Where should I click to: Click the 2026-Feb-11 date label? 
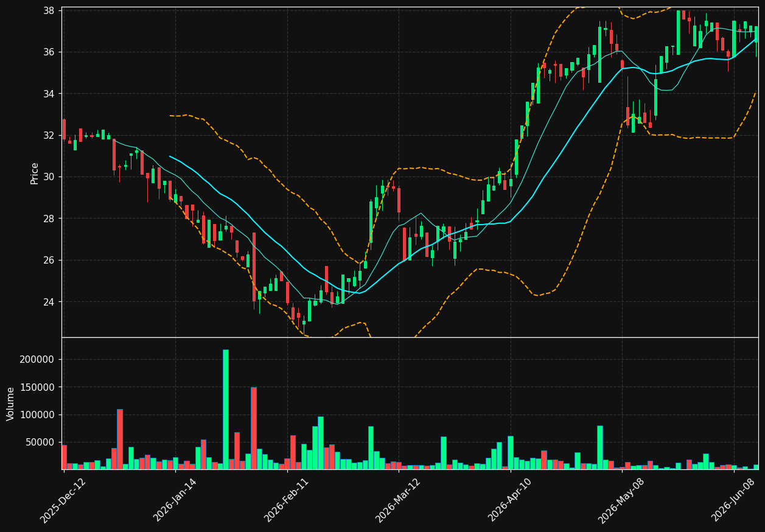287,500
